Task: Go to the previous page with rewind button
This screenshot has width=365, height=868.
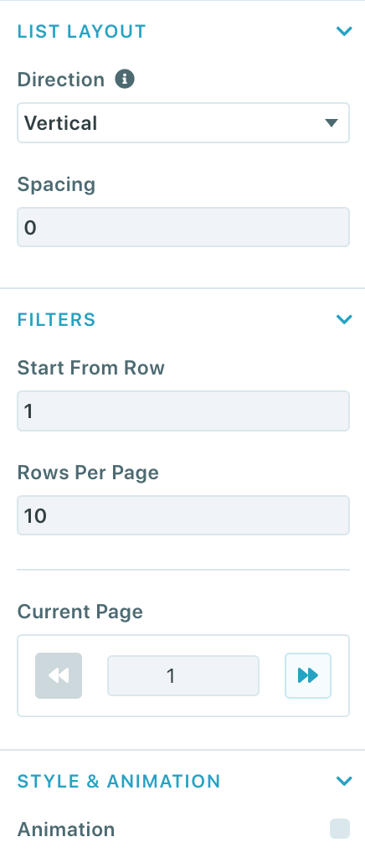Action: click(59, 675)
